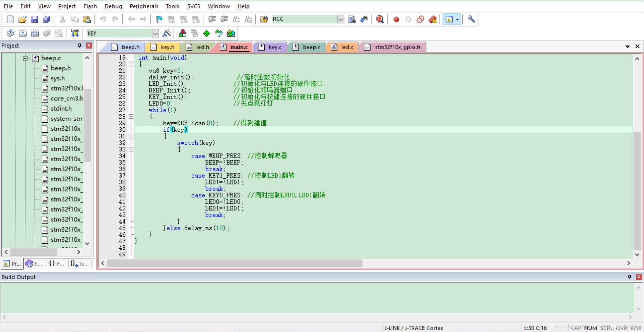Screen dimensions: 644x332
Task: Open the RCC find combo dropdown
Action: (340, 19)
